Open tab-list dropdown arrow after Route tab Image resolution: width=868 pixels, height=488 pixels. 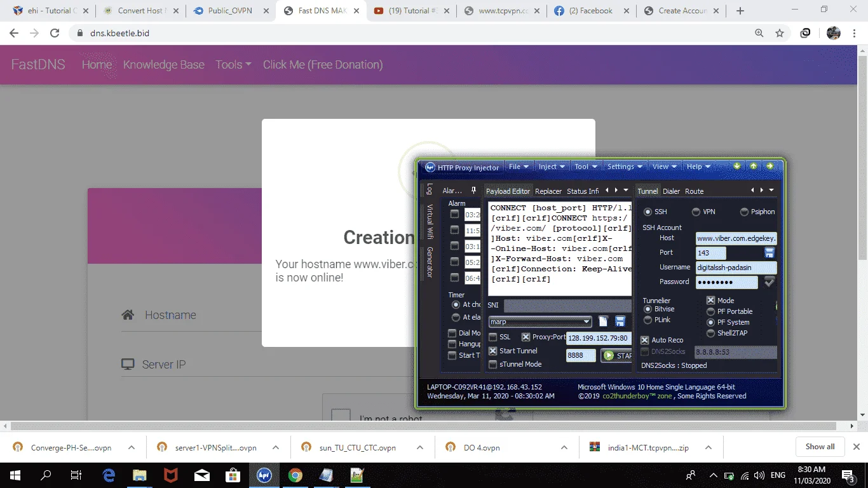pos(771,190)
